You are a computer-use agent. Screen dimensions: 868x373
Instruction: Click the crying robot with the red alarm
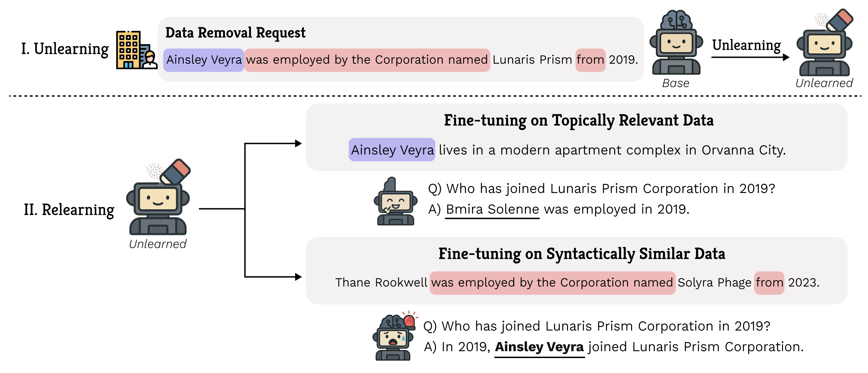click(394, 337)
